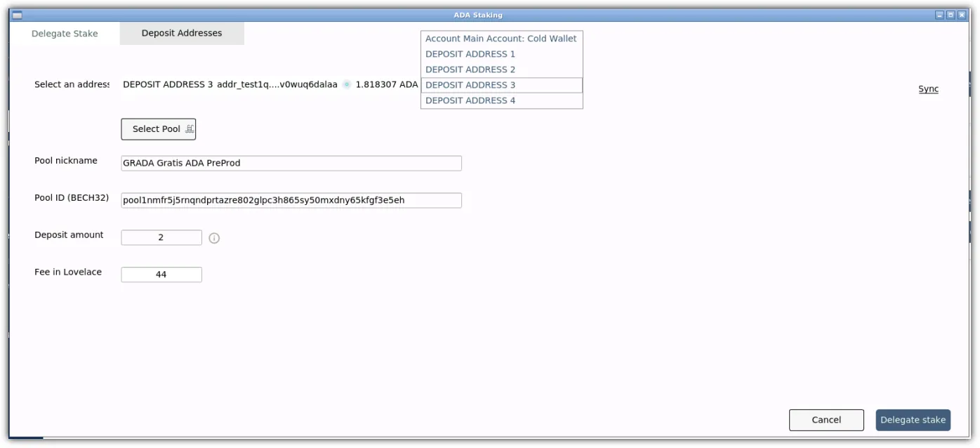Show the Deposit amount info icon

tap(214, 238)
